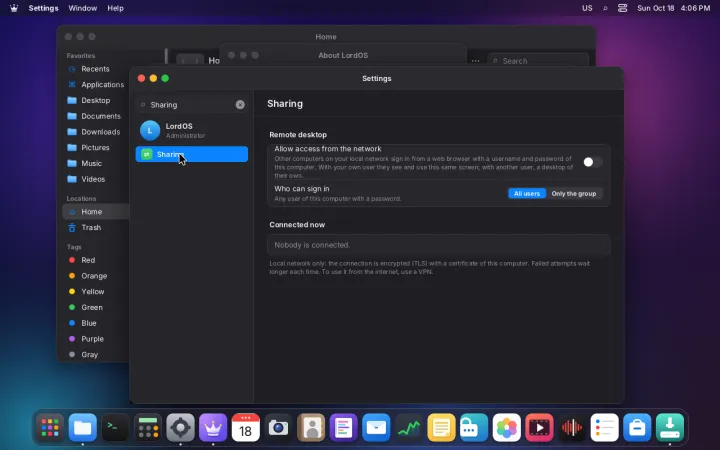Open the blue app store bag in the dock
Screen dimensions: 720x450
(x=637, y=428)
